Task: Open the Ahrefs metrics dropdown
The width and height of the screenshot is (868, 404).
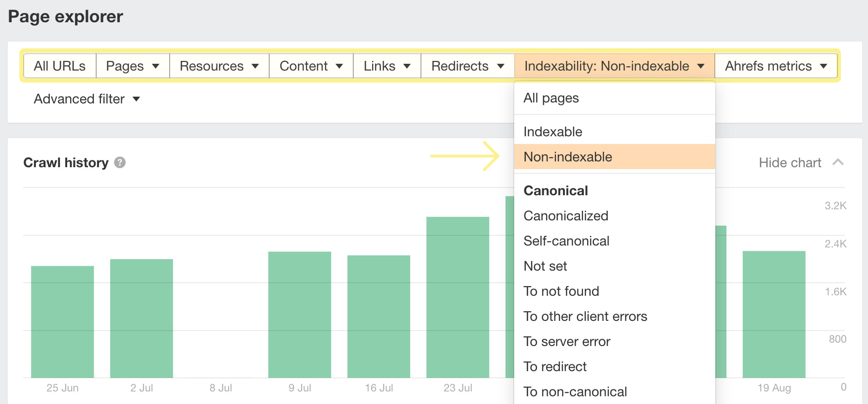Action: tap(776, 66)
